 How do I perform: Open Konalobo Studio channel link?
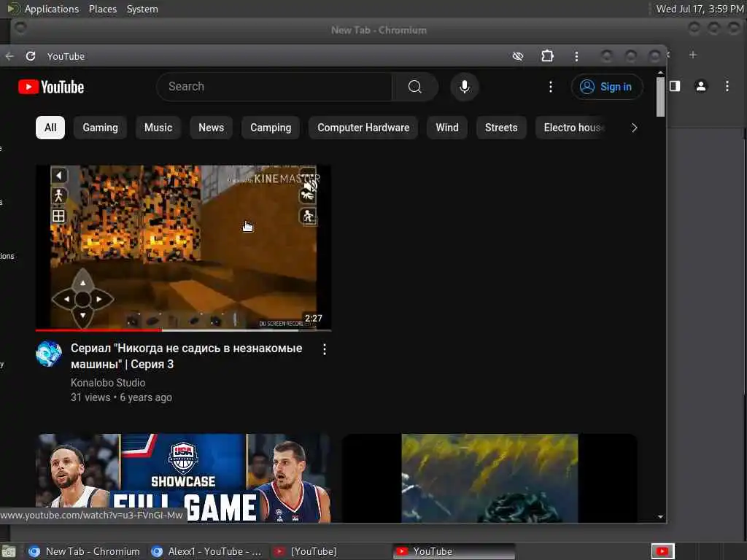(108, 383)
